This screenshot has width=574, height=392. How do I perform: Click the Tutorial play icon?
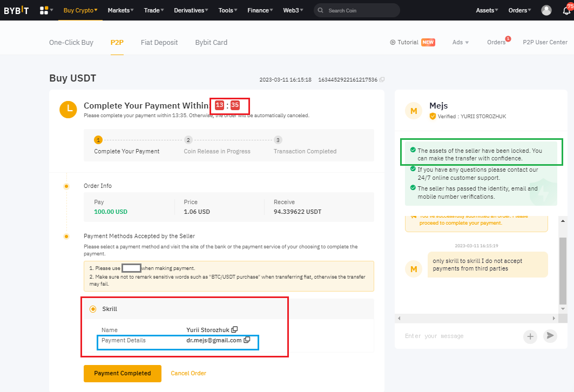(x=393, y=42)
